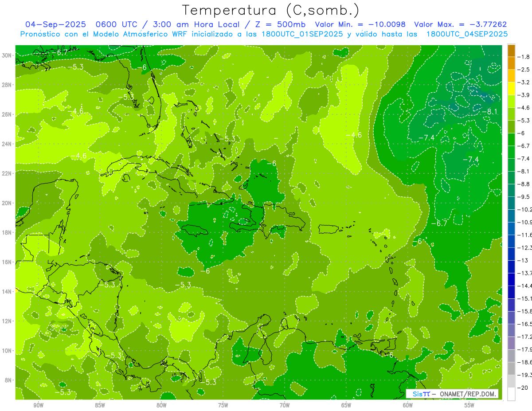
Task: Click color bar label "-3.2"
Action: (x=524, y=82)
